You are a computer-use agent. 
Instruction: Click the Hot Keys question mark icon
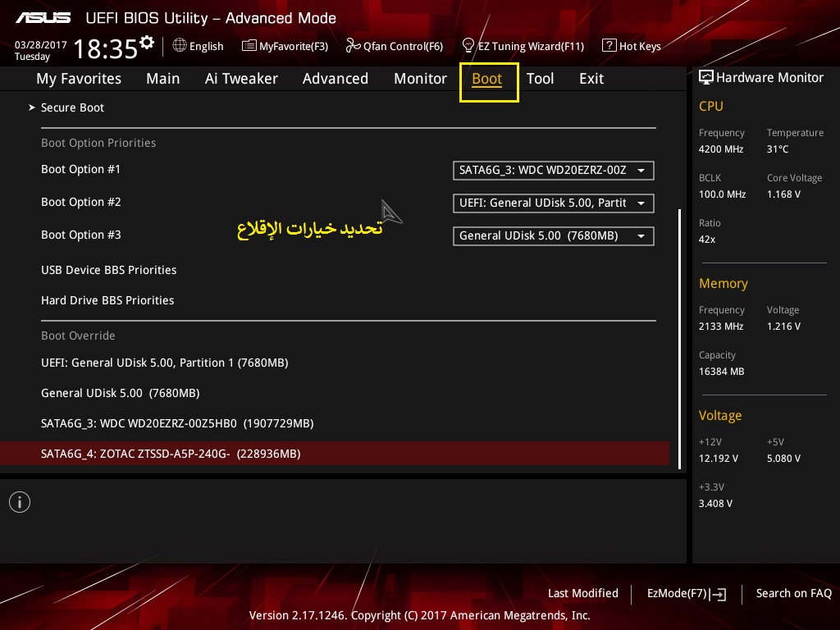(609, 46)
